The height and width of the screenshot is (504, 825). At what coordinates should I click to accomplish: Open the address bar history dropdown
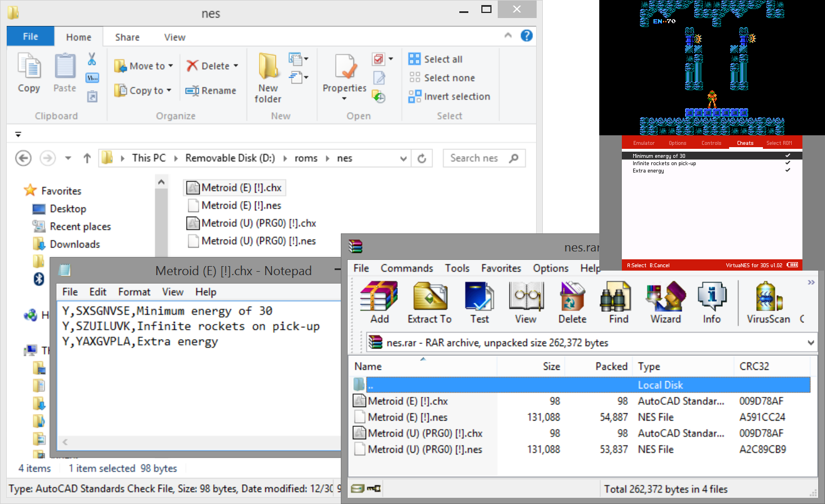[403, 158]
